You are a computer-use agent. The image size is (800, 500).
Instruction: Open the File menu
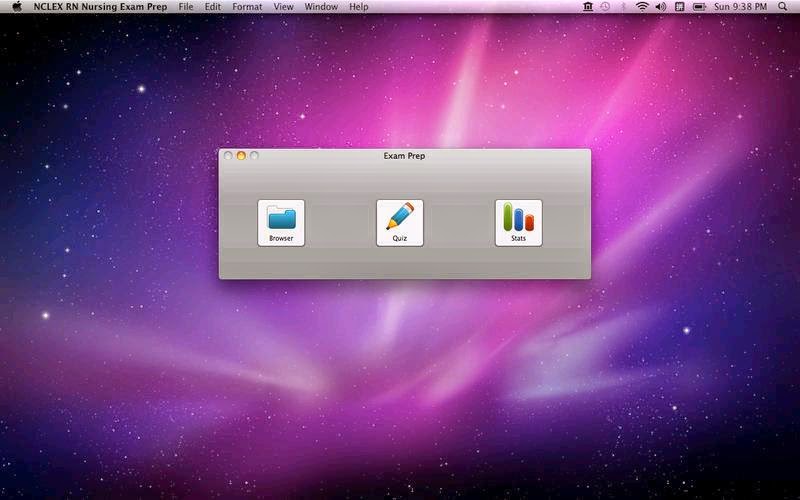click(x=186, y=7)
